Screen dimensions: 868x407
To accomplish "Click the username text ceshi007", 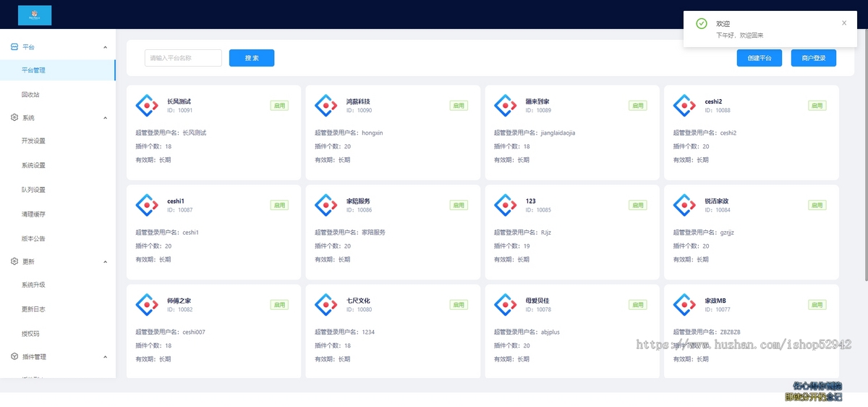I will click(x=194, y=332).
